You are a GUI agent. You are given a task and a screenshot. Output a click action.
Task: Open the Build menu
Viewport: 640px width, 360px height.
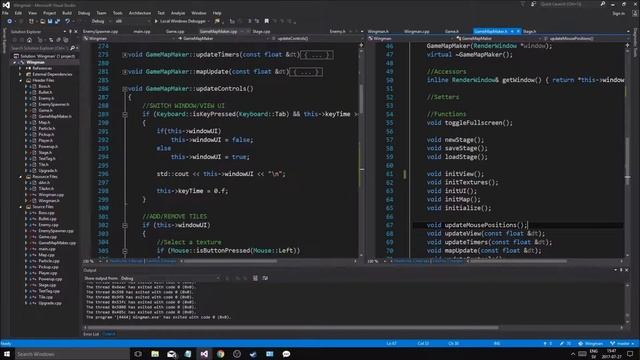coord(67,13)
